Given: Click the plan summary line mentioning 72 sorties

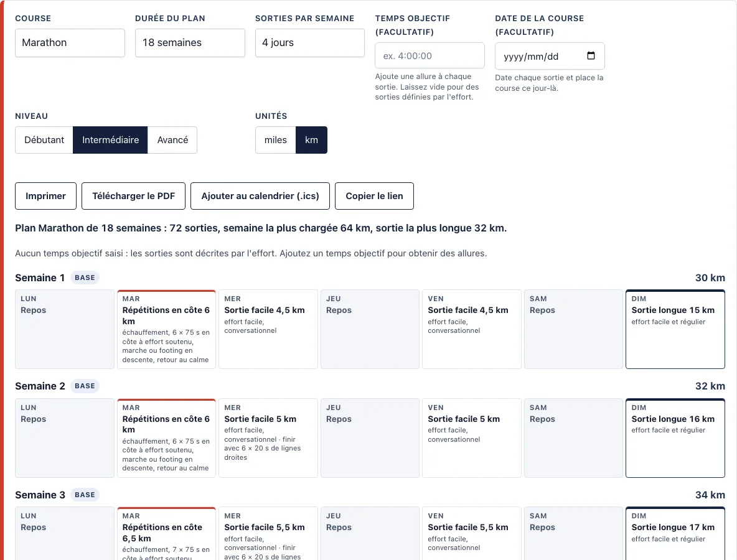Looking at the screenshot, I should 261,228.
